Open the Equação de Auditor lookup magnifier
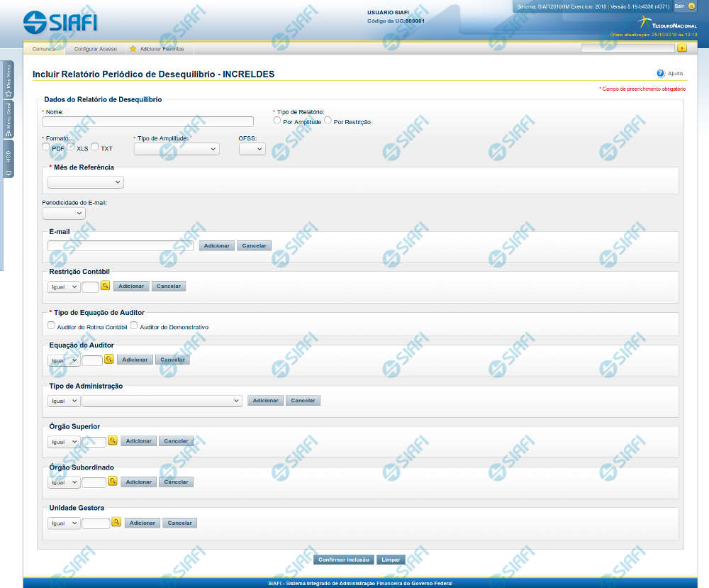709x588 pixels. coord(109,359)
